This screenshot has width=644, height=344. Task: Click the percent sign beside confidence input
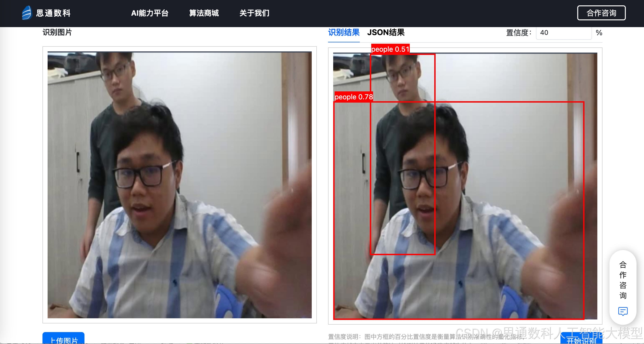click(x=599, y=33)
